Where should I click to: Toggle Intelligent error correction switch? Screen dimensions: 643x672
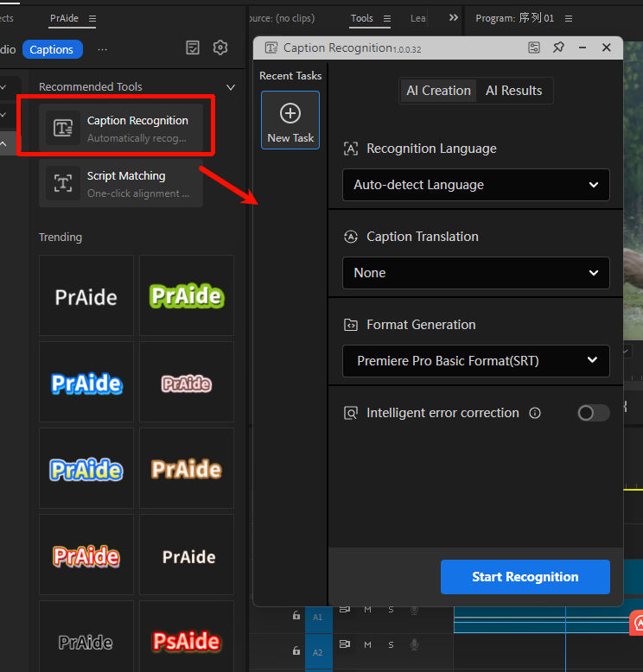click(593, 413)
